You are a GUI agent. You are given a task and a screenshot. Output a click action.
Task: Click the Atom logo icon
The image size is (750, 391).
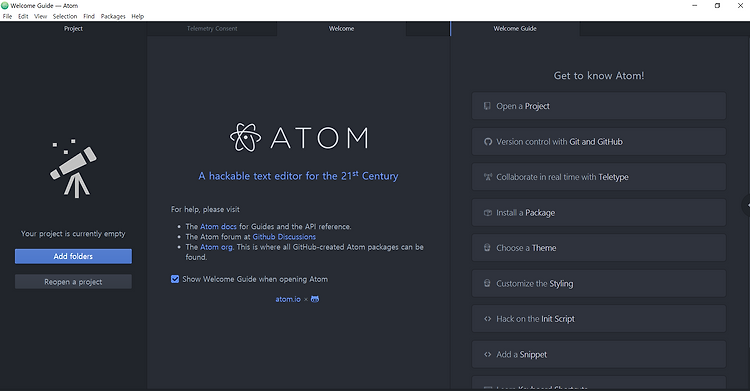click(245, 137)
